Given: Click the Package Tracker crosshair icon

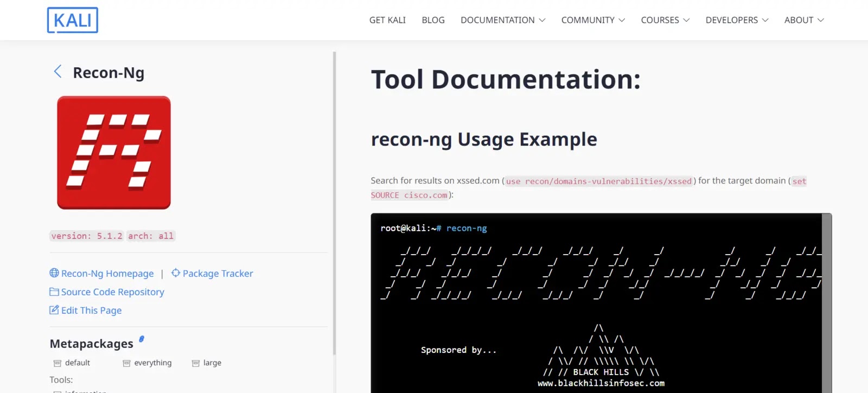Looking at the screenshot, I should point(176,273).
